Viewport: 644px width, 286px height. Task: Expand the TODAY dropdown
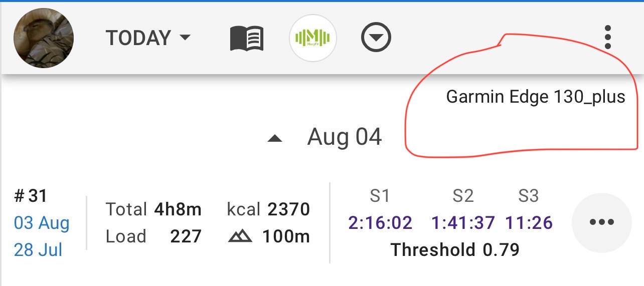pos(148,38)
